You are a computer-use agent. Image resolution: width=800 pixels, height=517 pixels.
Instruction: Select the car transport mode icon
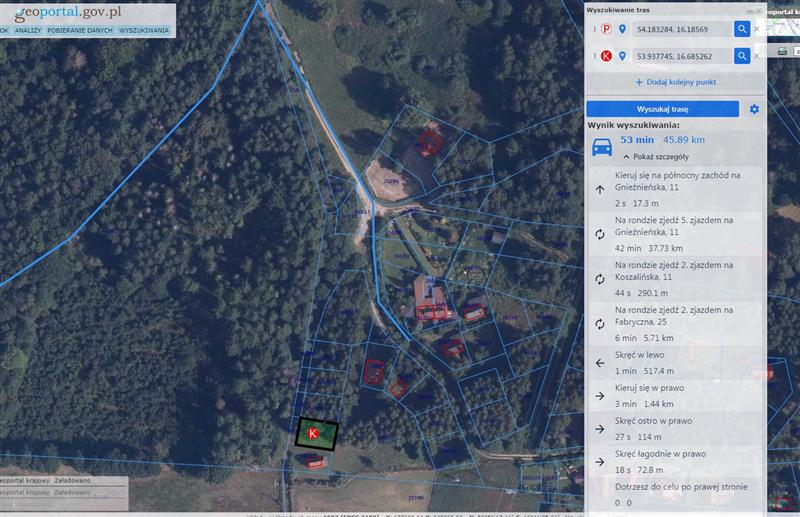pyautogui.click(x=602, y=147)
